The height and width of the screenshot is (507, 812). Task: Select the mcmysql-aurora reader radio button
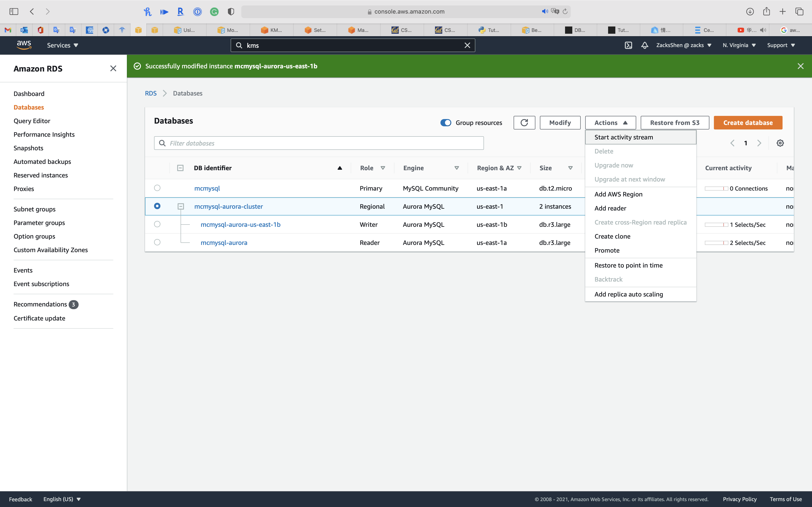[x=157, y=242]
